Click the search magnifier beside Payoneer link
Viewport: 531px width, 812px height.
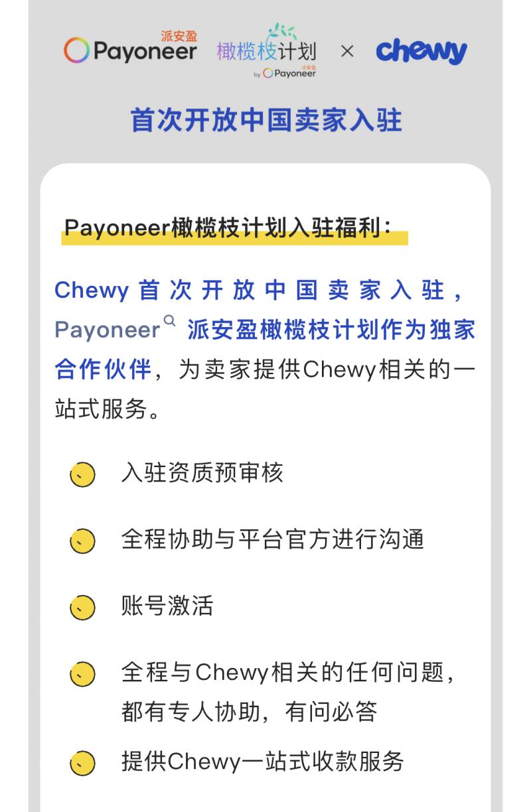[x=170, y=321]
